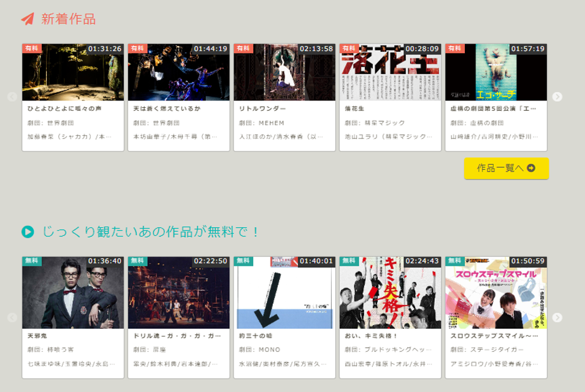
Task: Open thumbnail of リトルワンダー
Action: click(285, 72)
